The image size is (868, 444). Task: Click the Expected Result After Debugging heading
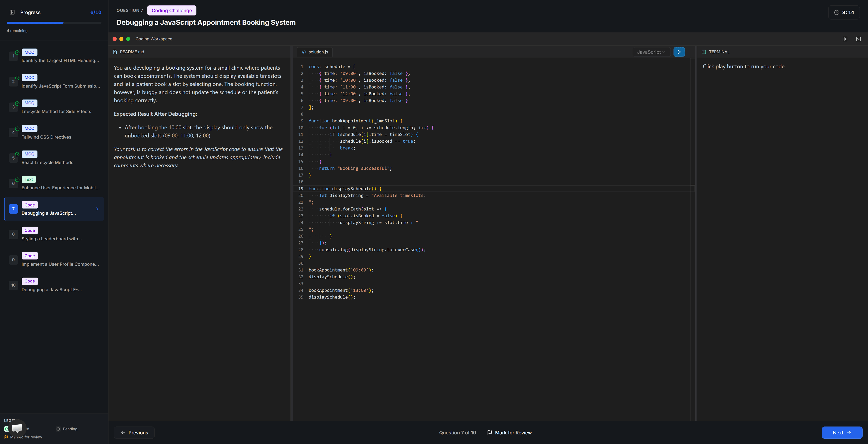click(155, 114)
